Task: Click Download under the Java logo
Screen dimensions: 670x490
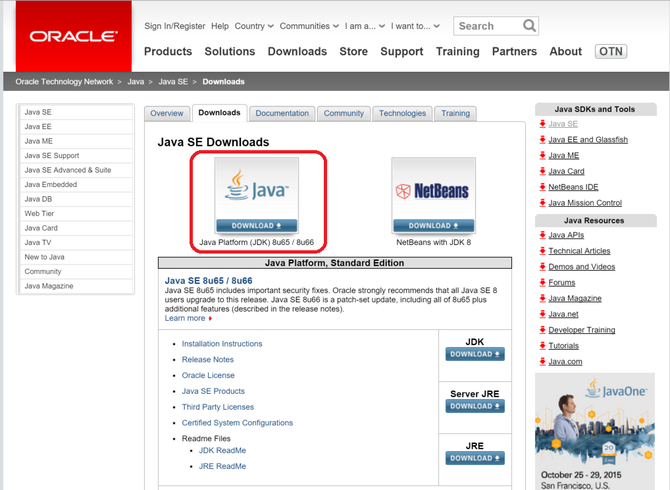Action: 256,226
